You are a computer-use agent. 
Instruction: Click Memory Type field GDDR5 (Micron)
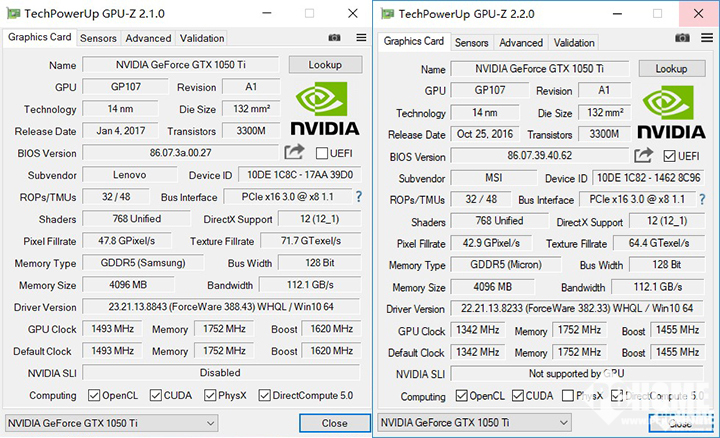coord(506,265)
